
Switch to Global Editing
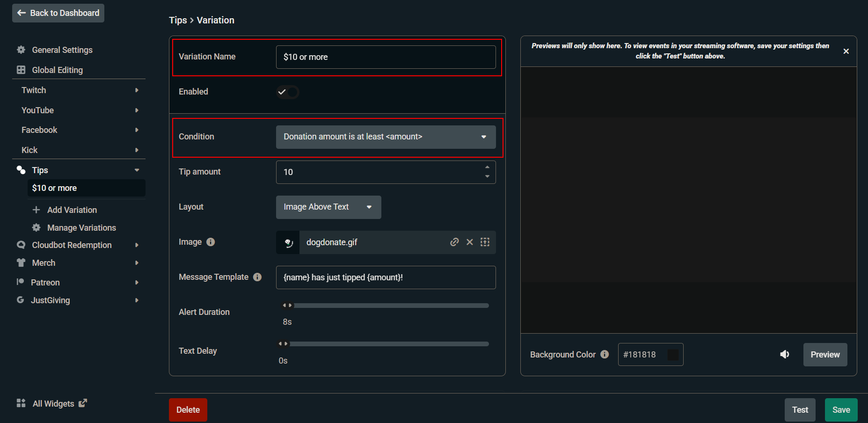coord(57,70)
